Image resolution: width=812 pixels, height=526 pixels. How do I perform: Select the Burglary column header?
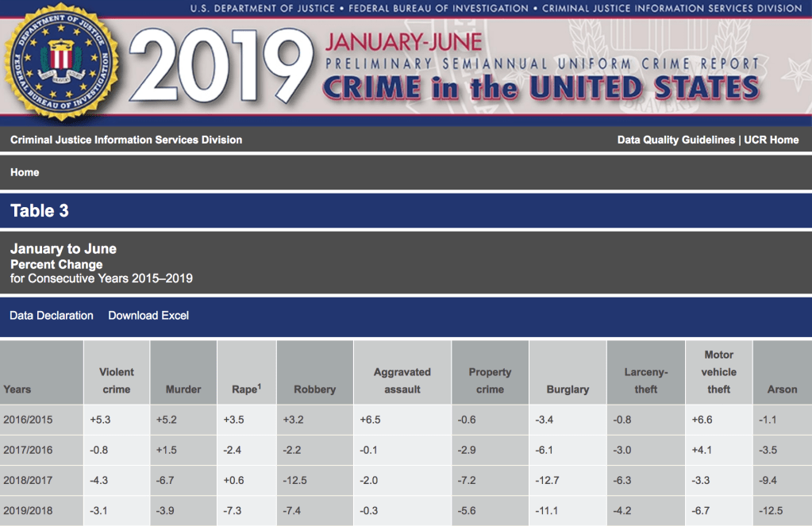pos(568,390)
